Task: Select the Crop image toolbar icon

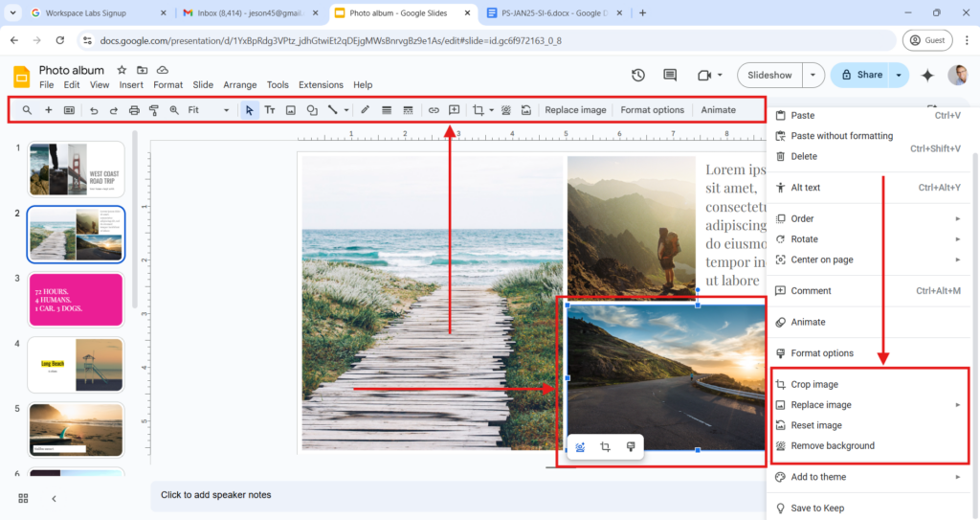Action: click(479, 110)
